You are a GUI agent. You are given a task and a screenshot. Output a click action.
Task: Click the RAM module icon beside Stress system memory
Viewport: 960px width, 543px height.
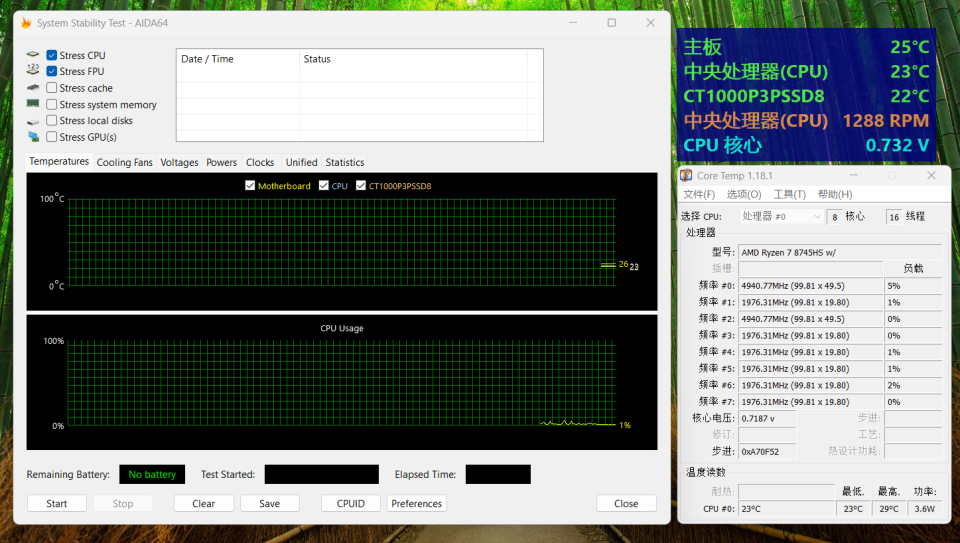coord(33,103)
